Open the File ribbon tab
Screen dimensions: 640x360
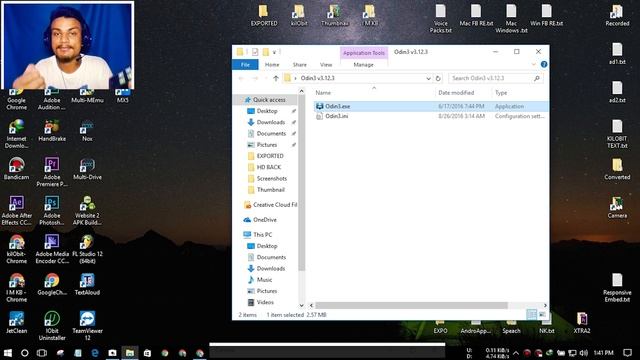pos(245,64)
